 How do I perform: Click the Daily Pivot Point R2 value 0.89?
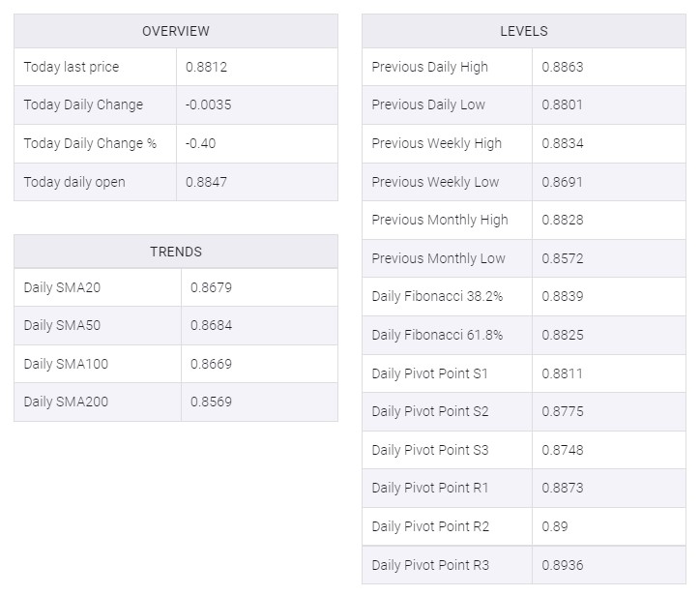click(555, 526)
